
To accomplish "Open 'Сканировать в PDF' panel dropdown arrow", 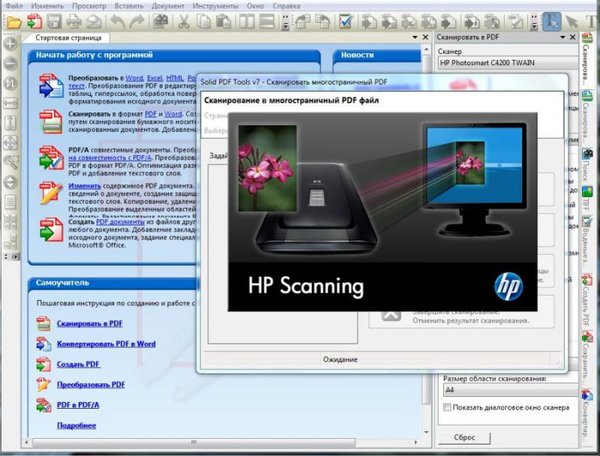I will click(x=562, y=37).
